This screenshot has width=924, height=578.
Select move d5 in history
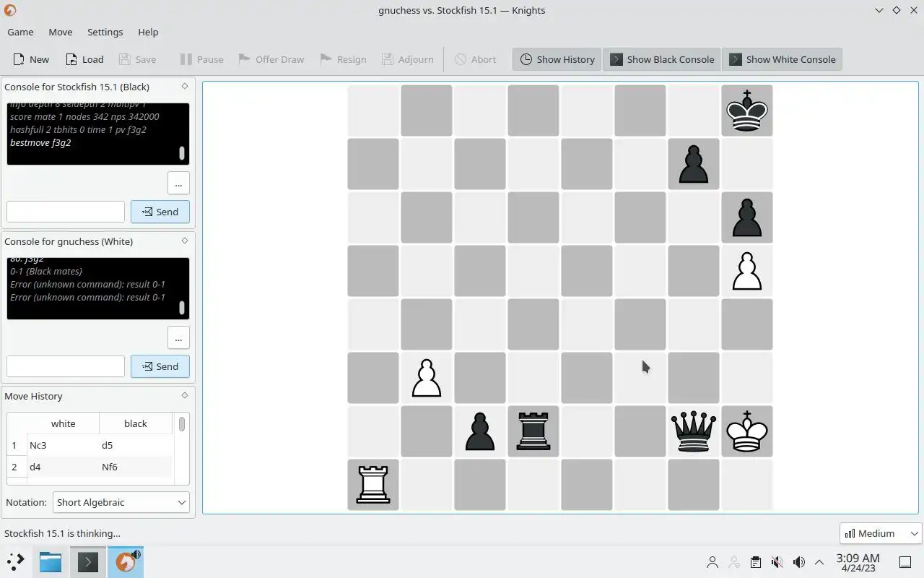coord(136,445)
